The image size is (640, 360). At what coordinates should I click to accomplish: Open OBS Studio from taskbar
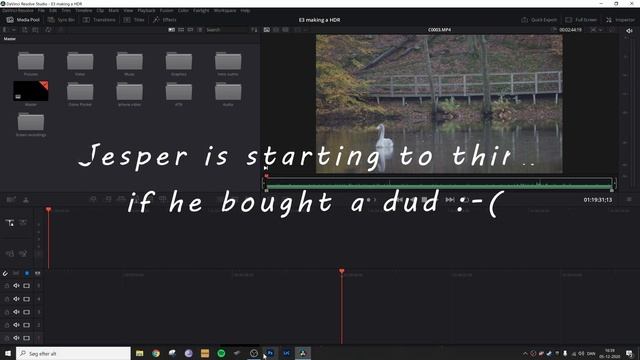254,353
